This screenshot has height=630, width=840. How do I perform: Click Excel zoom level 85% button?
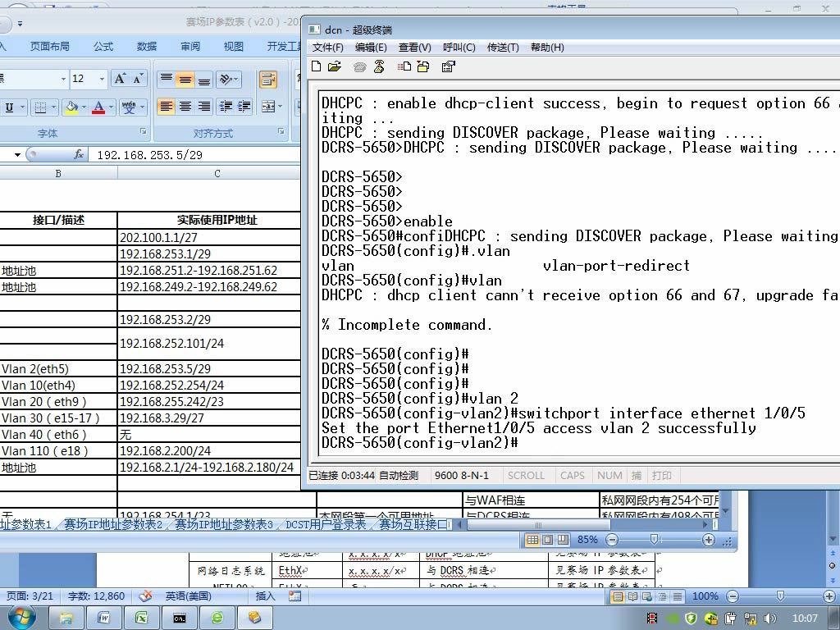[x=587, y=540]
